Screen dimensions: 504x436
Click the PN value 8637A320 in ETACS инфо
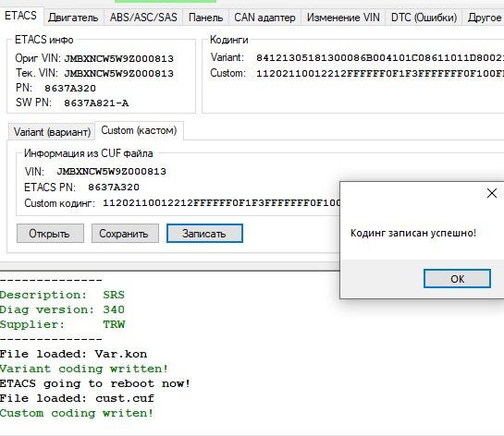70,89
